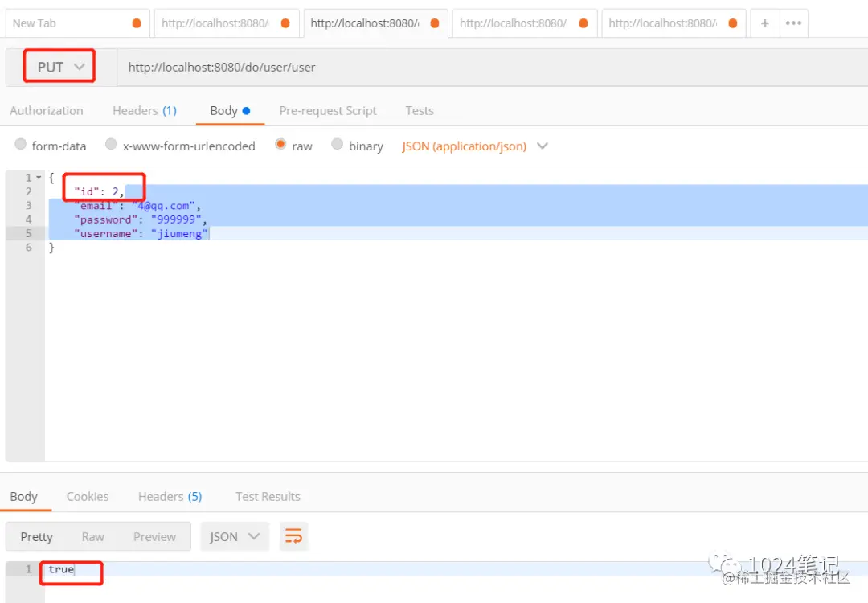Collapse the JSON object at line 1
The width and height of the screenshot is (868, 603).
click(39, 178)
